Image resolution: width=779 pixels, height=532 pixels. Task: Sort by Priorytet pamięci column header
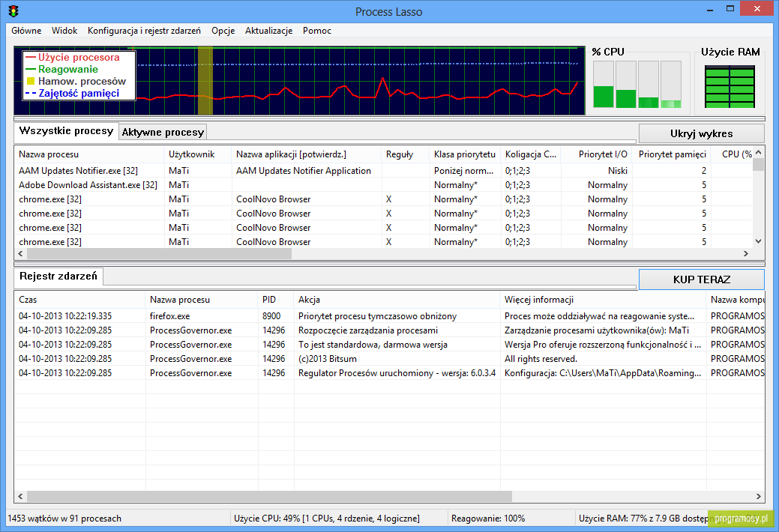[x=673, y=154]
